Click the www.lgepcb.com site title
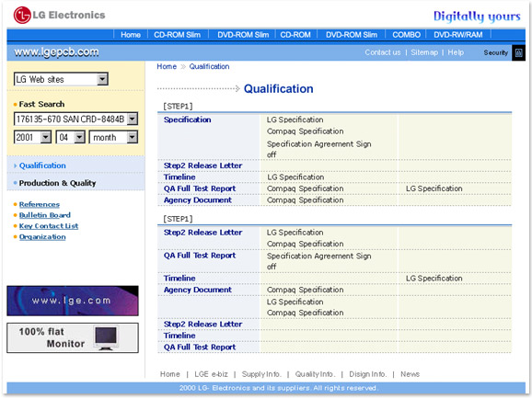532x399 pixels. pos(56,52)
